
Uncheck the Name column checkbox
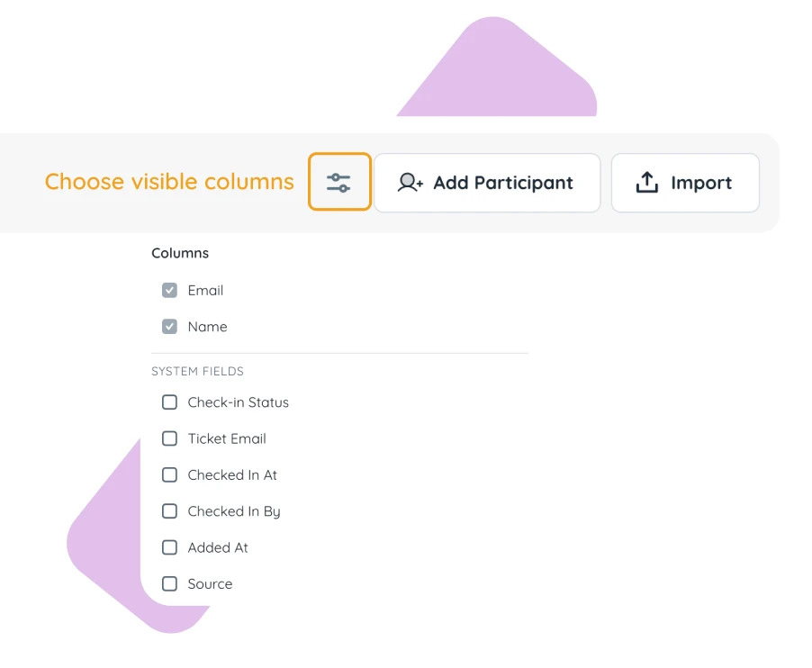coord(169,327)
